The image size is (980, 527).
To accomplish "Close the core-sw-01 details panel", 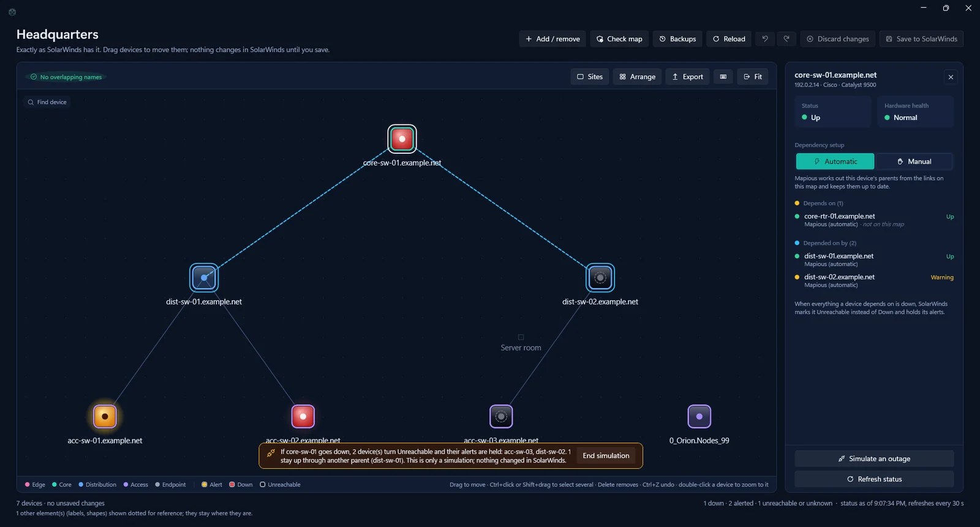I will pyautogui.click(x=951, y=77).
